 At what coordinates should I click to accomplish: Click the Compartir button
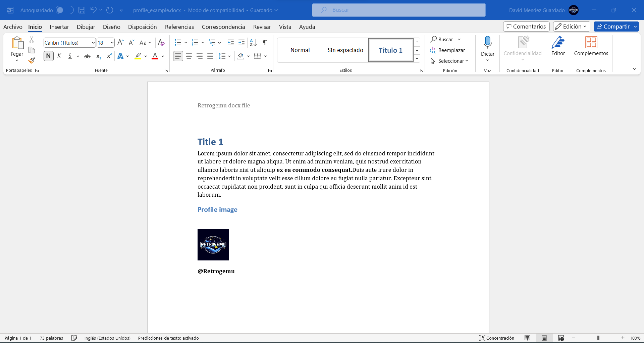point(613,27)
